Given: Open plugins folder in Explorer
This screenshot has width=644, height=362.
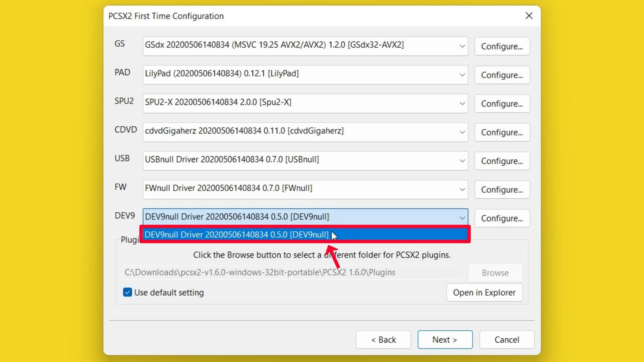Looking at the screenshot, I should tap(484, 292).
